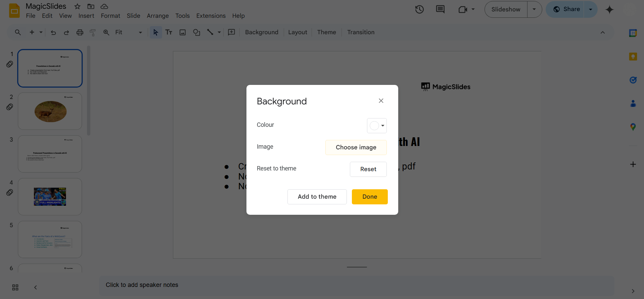Expand the side panel chevron at bottom right
644x299 pixels.
click(x=633, y=291)
